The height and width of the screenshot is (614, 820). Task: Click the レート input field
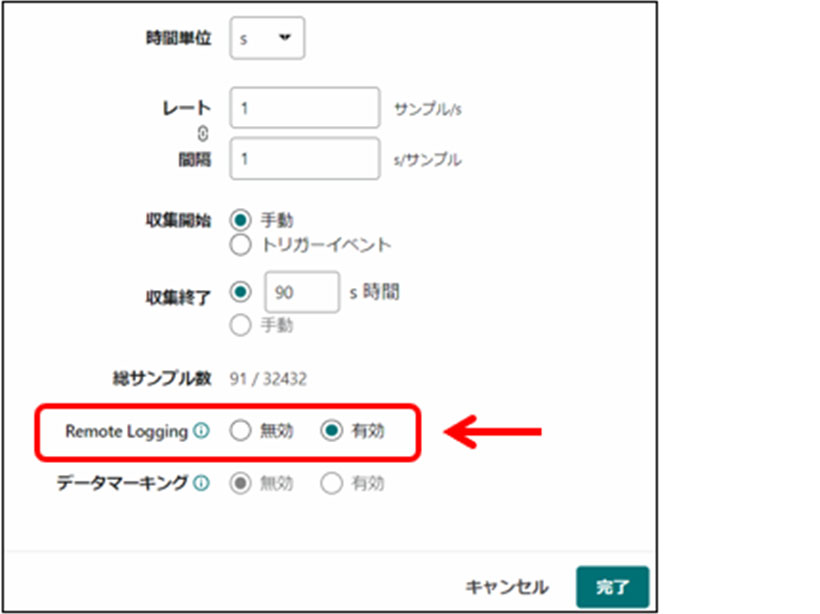[305, 108]
